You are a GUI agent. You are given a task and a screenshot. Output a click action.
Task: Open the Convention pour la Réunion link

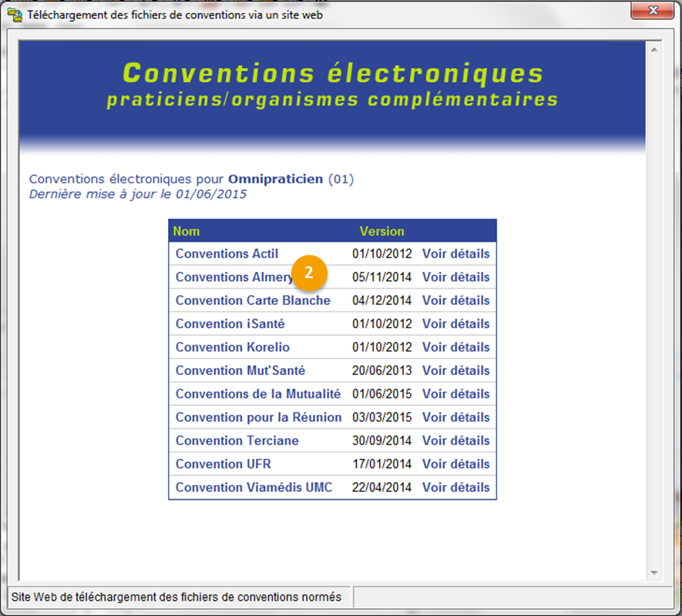click(x=258, y=417)
